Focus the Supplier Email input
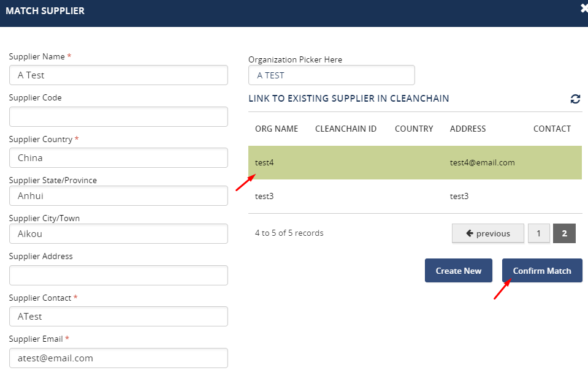The width and height of the screenshot is (588, 373). coord(118,358)
